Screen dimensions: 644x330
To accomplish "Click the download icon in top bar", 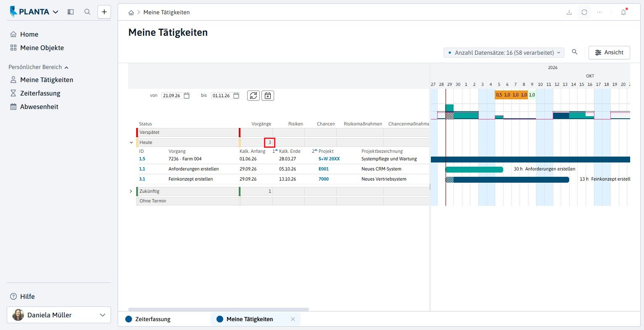I will point(569,12).
